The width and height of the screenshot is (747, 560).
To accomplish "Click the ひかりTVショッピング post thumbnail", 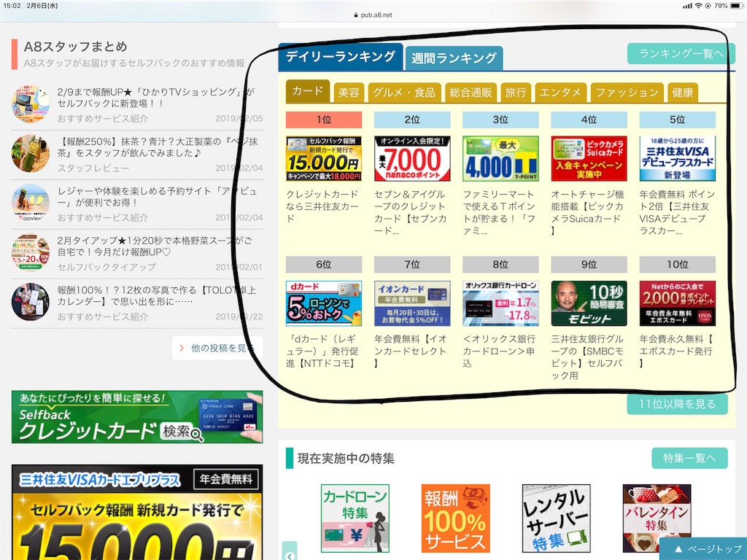I will click(31, 104).
